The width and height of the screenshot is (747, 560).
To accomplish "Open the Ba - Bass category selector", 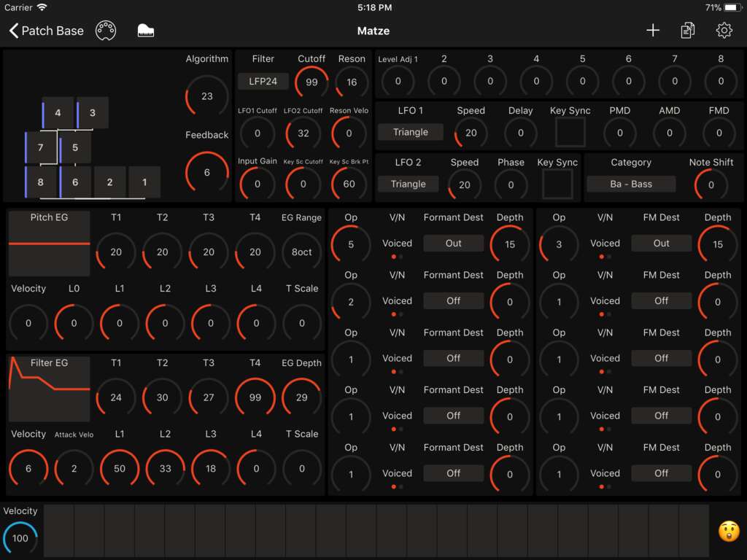I will click(631, 184).
